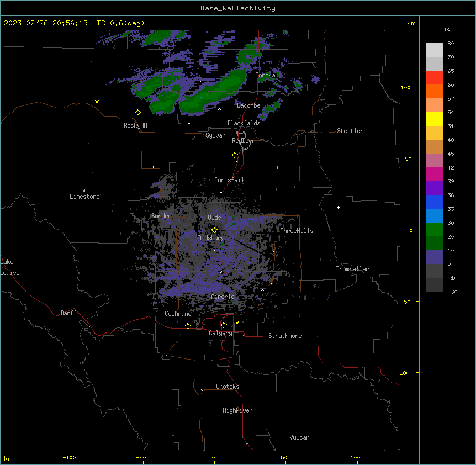Image resolution: width=476 pixels, height=465 pixels.
Task: Click the ThreeHills town label
Action: click(x=297, y=231)
